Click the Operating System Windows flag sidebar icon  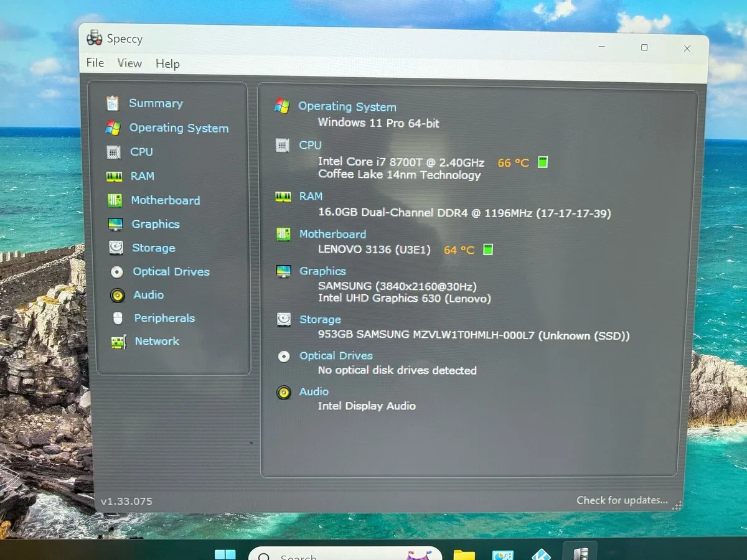pos(113,128)
